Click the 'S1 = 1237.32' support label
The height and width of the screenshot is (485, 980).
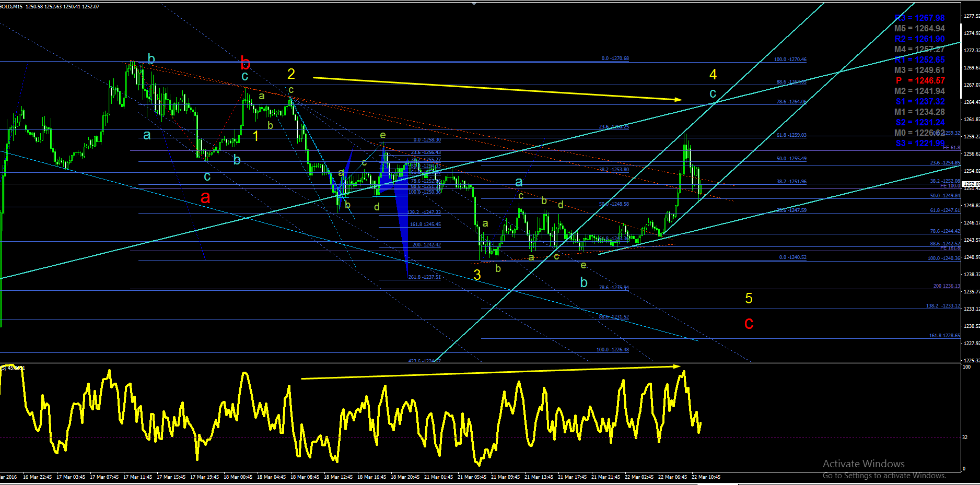tap(920, 102)
